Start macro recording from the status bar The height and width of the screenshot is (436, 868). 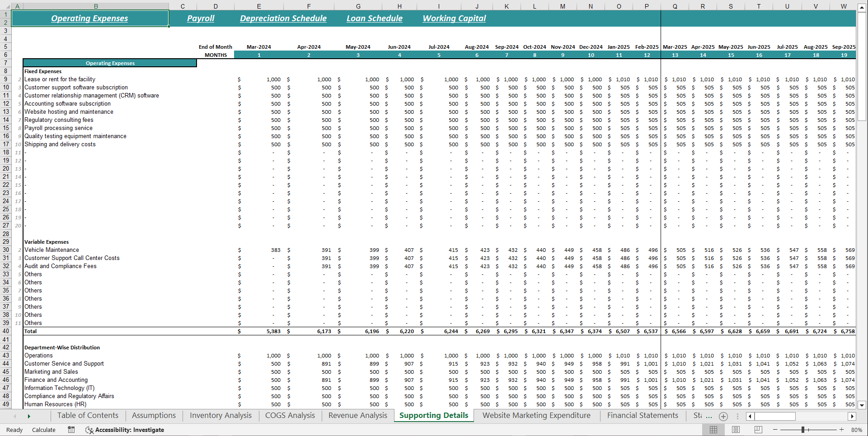(71, 430)
